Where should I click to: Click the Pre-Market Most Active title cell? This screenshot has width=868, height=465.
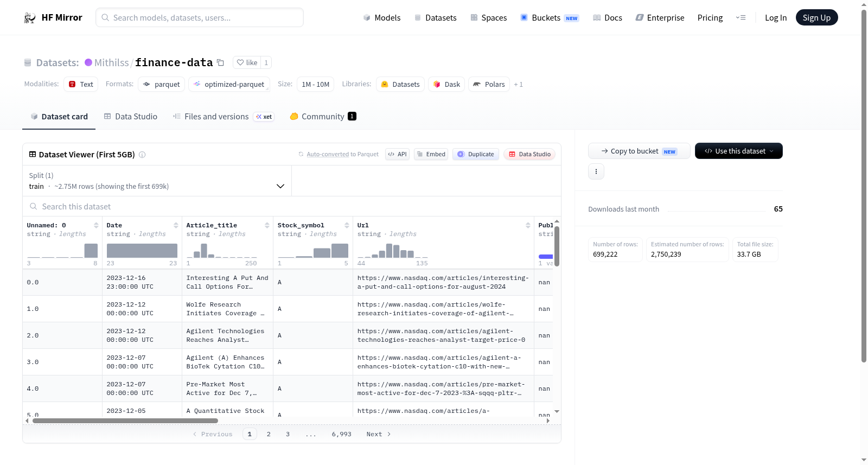(227, 388)
